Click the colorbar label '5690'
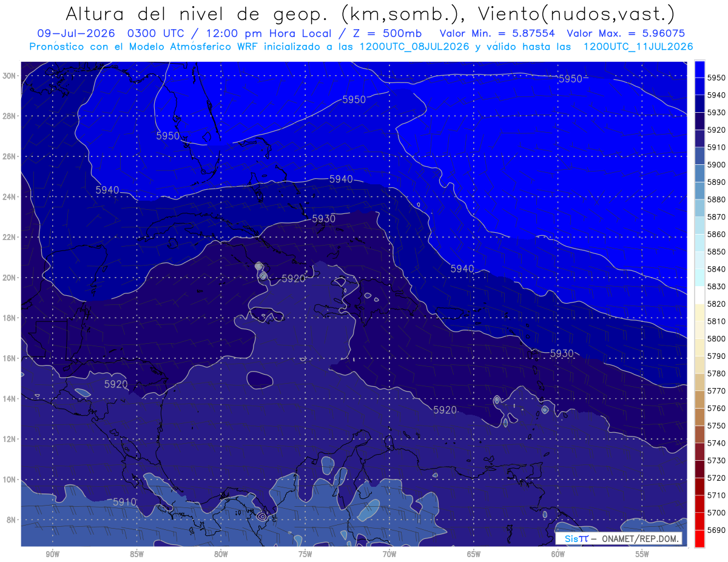 (x=716, y=530)
